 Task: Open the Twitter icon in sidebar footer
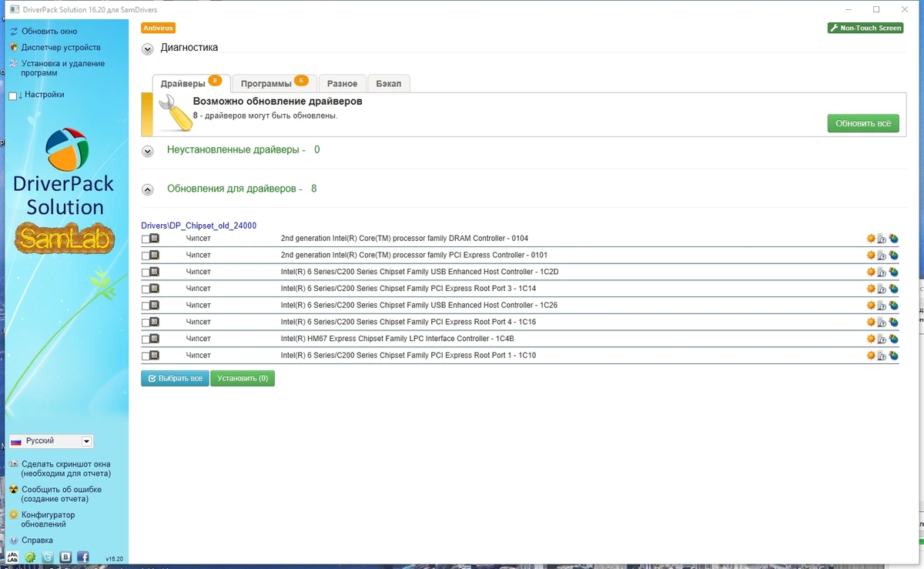[48, 557]
